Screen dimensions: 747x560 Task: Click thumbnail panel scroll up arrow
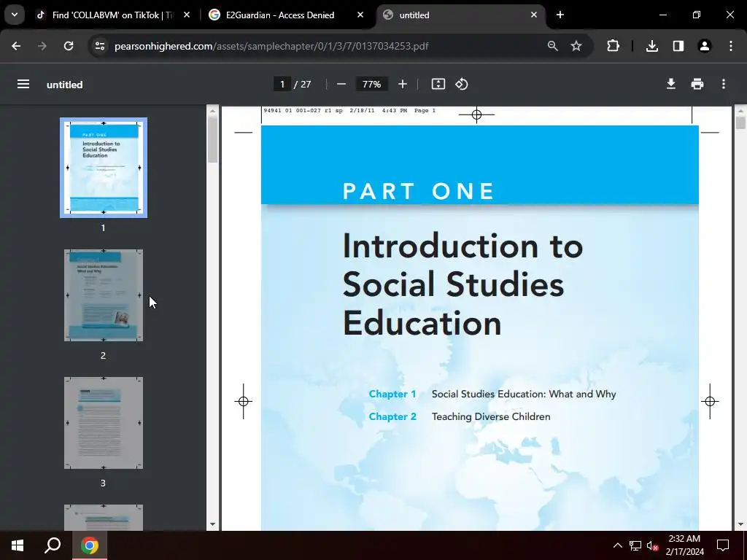tap(212, 111)
